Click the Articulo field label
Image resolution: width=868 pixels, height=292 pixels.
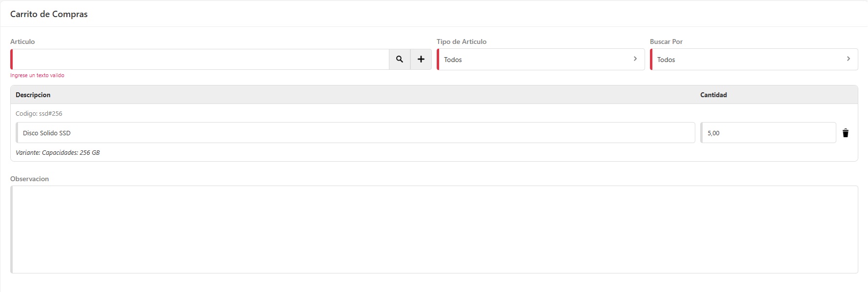[22, 42]
